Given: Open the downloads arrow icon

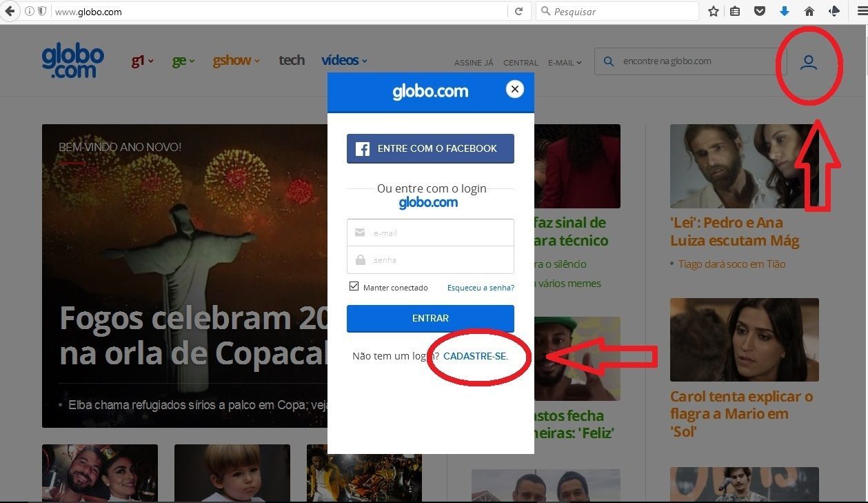Looking at the screenshot, I should tap(784, 11).
